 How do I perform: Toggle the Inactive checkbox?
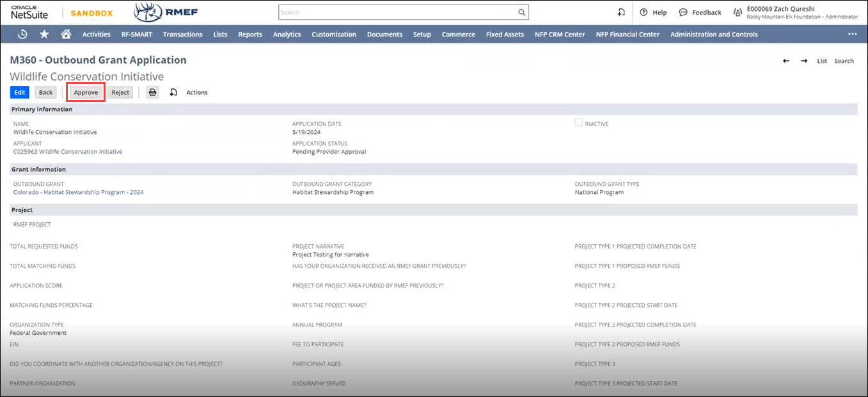coord(579,123)
